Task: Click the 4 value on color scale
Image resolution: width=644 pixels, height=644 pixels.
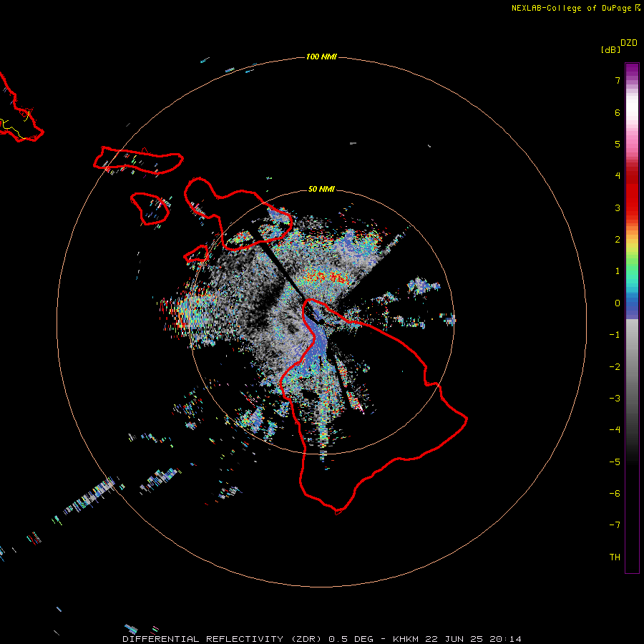Action: pos(618,176)
